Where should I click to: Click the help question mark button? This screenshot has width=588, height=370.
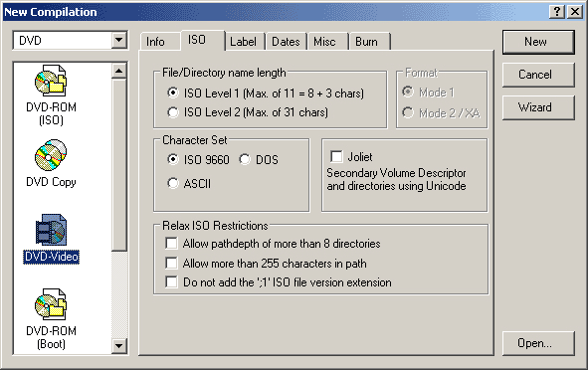557,12
